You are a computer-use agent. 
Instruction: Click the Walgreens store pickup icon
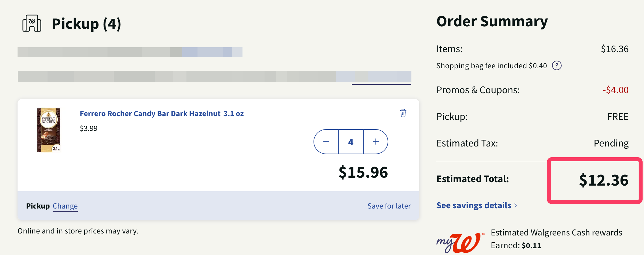(32, 24)
